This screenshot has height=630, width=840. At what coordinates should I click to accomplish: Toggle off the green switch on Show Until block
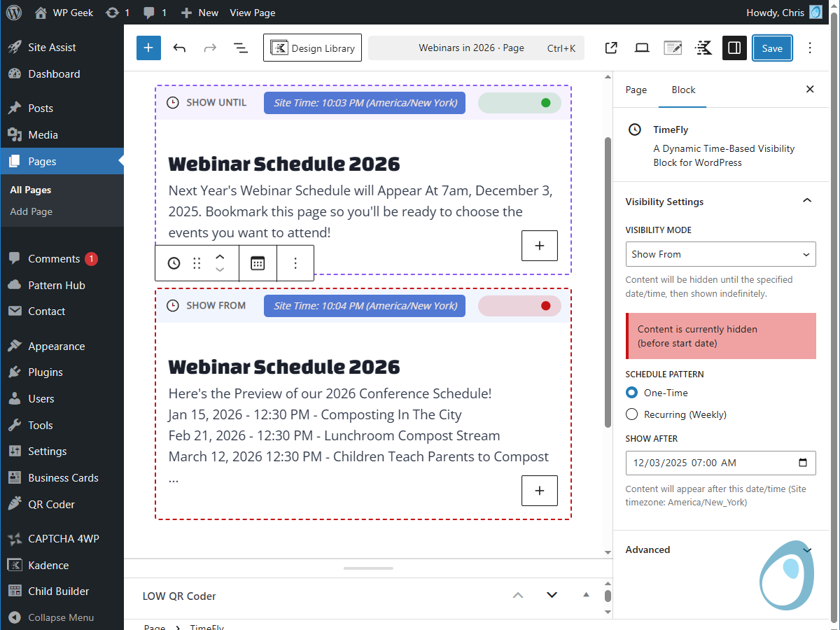tap(519, 102)
